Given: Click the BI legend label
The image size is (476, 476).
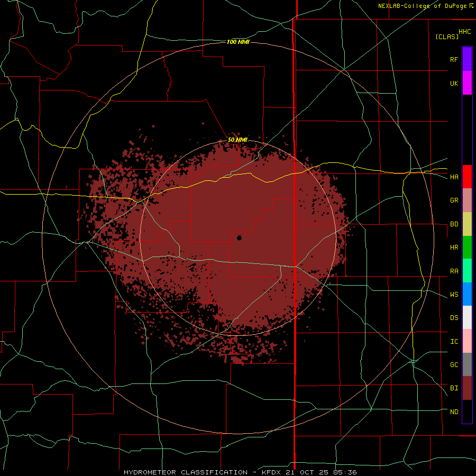Looking at the screenshot, I should coord(454,388).
